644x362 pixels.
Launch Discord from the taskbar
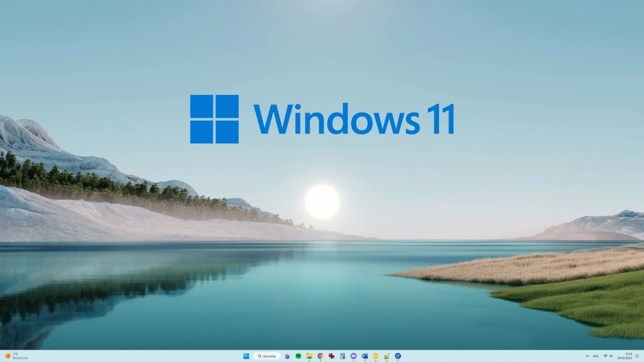click(353, 356)
